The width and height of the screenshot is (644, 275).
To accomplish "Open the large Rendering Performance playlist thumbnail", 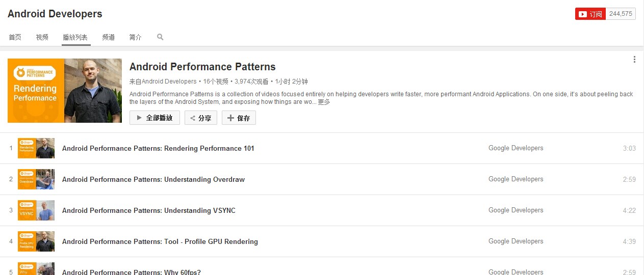I will point(65,91).
